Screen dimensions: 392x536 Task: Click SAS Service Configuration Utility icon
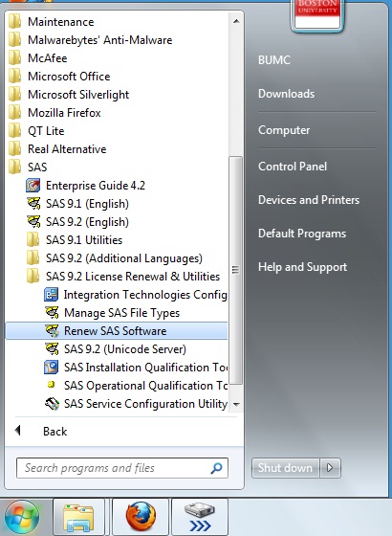(52, 404)
